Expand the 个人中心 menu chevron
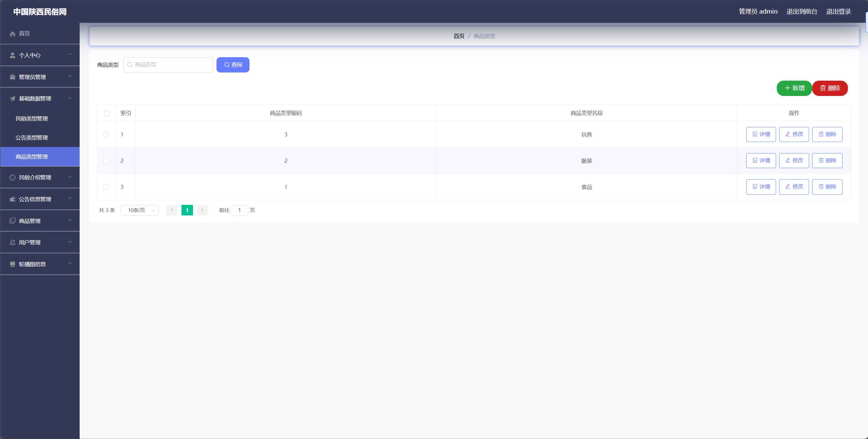868x439 pixels. (x=70, y=54)
